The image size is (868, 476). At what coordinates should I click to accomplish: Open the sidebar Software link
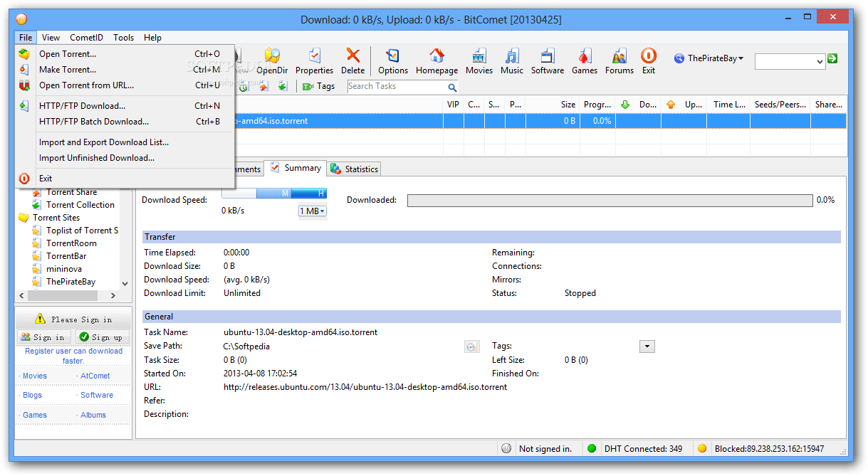tap(97, 395)
